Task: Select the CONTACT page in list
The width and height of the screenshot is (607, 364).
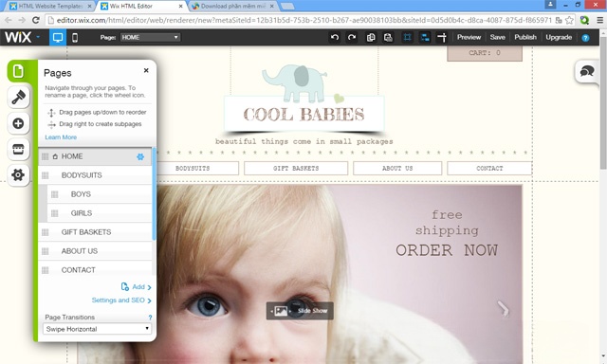Action: pyautogui.click(x=95, y=269)
